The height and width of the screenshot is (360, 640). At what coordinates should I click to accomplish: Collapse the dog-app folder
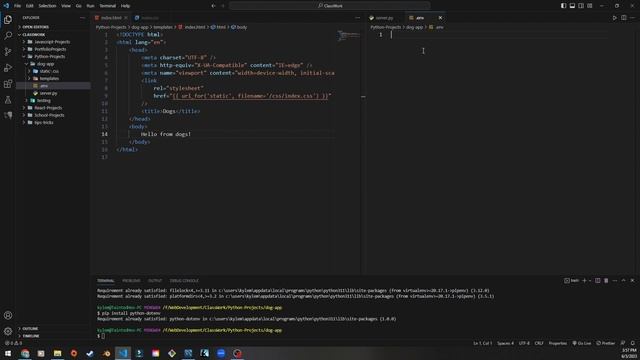tap(45, 64)
